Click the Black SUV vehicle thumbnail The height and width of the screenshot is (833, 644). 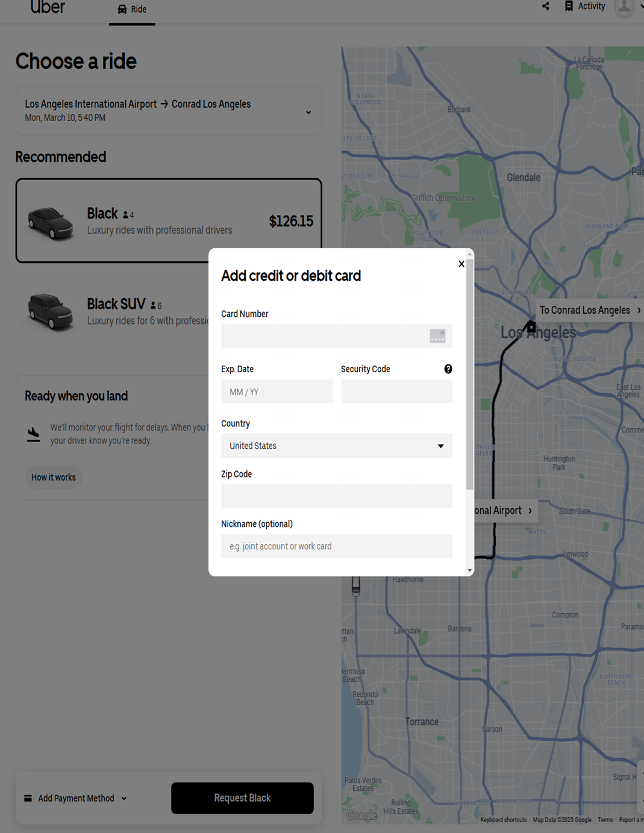coord(51,311)
